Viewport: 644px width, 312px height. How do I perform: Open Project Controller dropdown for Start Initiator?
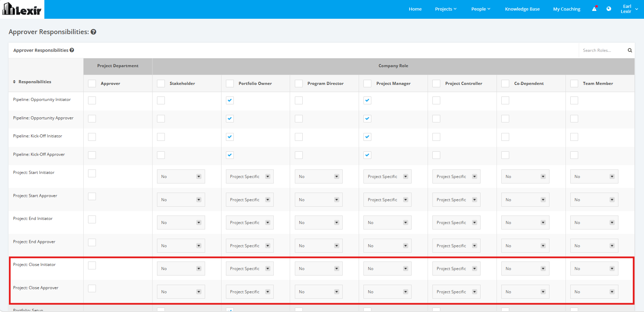(x=456, y=177)
